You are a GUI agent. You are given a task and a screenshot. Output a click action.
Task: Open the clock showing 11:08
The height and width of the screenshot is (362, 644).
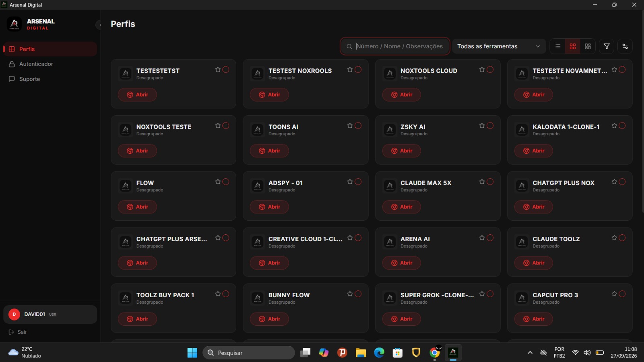point(624,353)
